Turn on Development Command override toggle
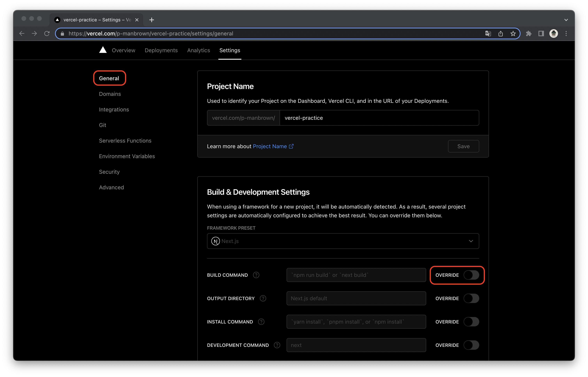Image resolution: width=588 pixels, height=377 pixels. click(x=471, y=345)
